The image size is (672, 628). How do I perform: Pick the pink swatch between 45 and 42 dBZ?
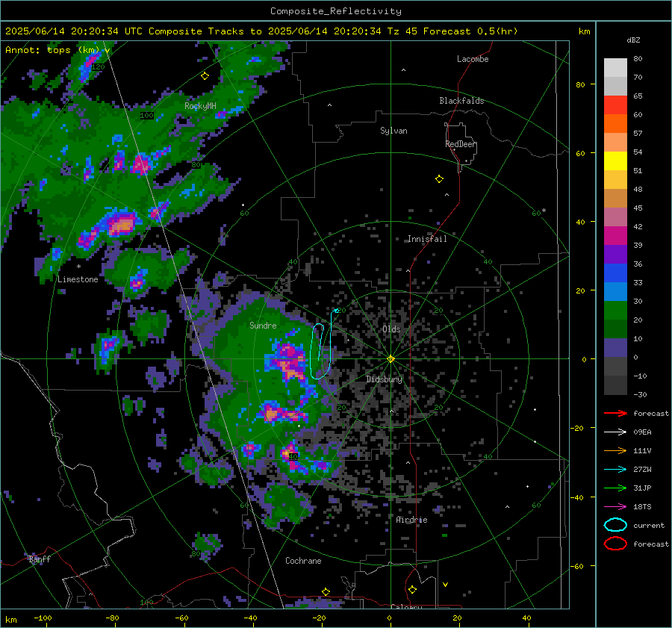[615, 217]
